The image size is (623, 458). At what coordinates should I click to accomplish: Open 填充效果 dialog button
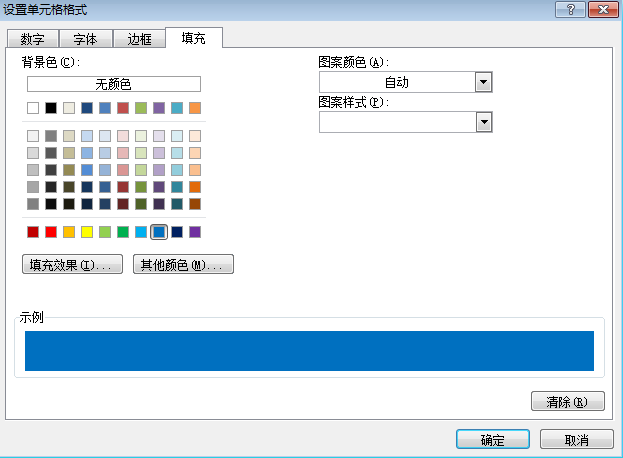coord(72,265)
